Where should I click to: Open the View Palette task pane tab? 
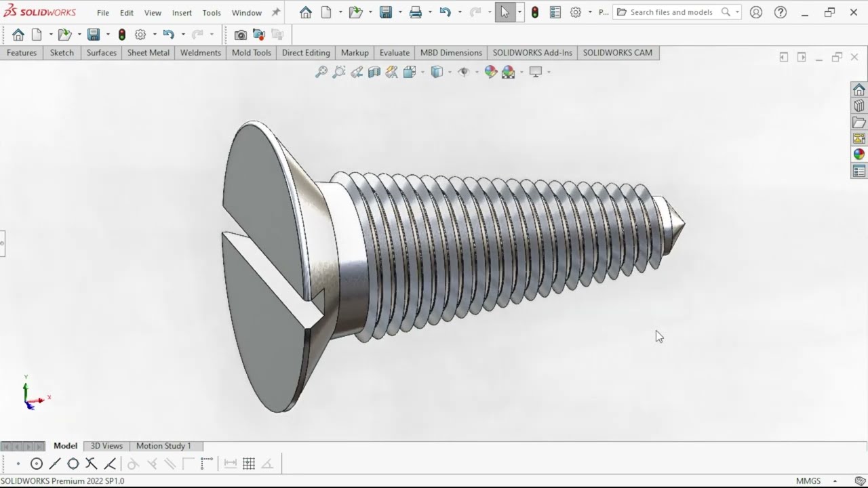(x=859, y=138)
